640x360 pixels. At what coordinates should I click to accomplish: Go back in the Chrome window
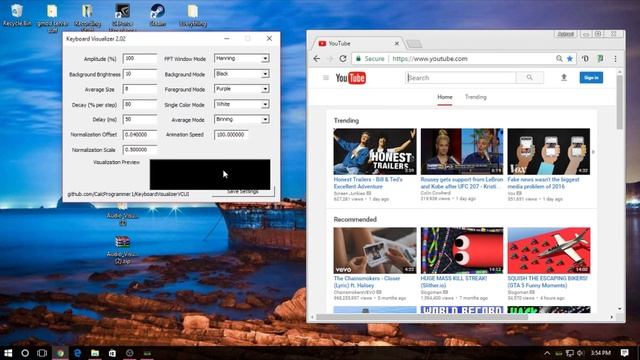pyautogui.click(x=317, y=59)
